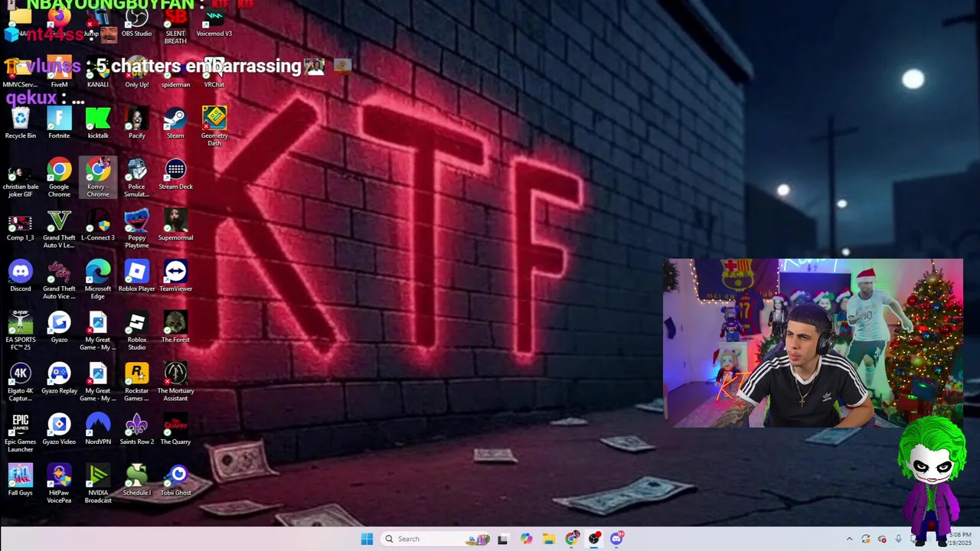Open Copilot from the taskbar

coord(526,539)
